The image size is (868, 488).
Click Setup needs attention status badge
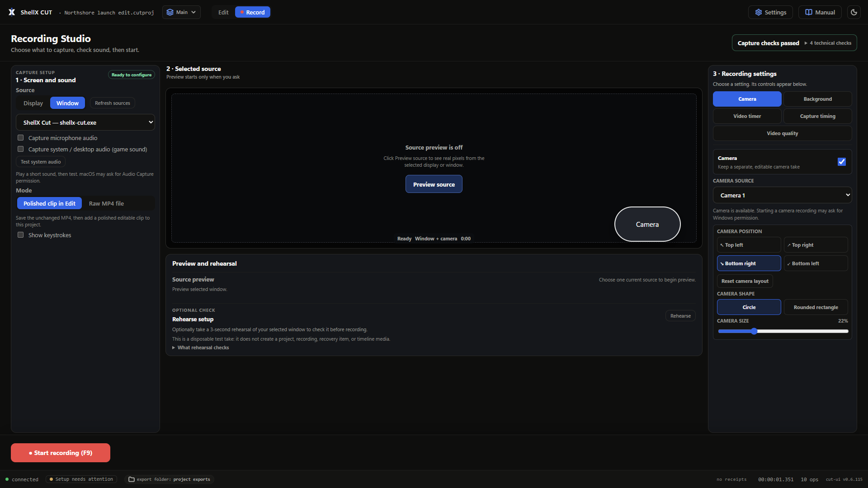(x=81, y=479)
